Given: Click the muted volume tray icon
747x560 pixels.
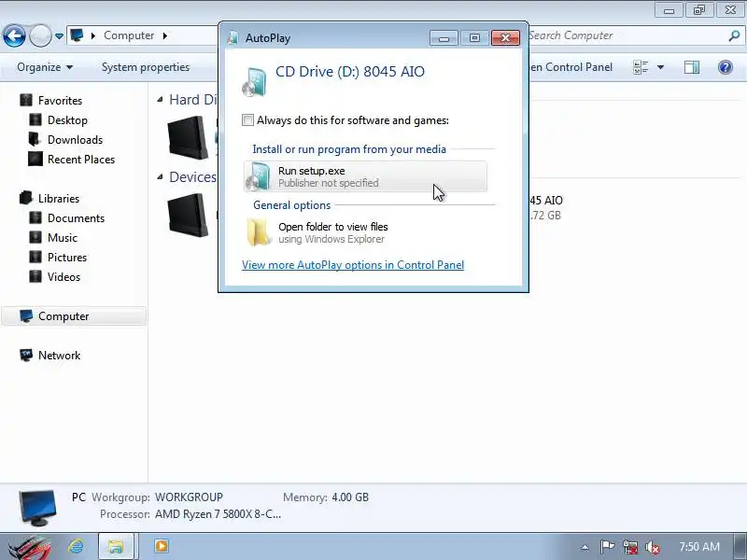Looking at the screenshot, I should pyautogui.click(x=653, y=547).
